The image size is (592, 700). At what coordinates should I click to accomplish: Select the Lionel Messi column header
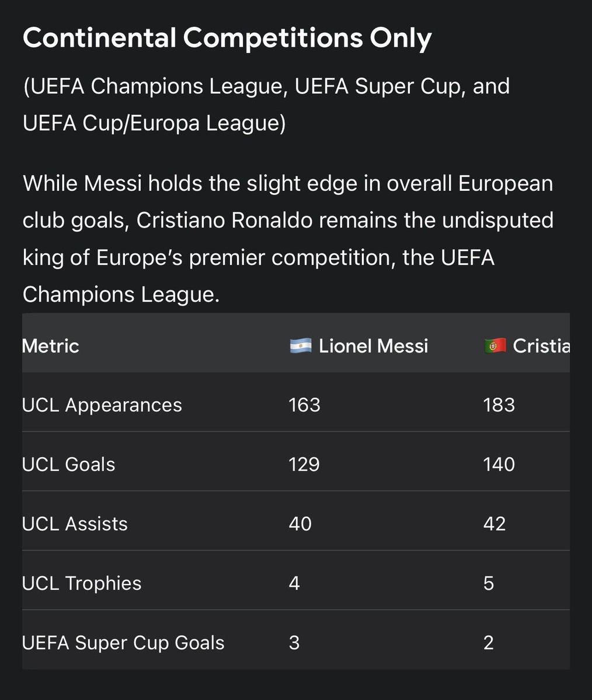[359, 346]
